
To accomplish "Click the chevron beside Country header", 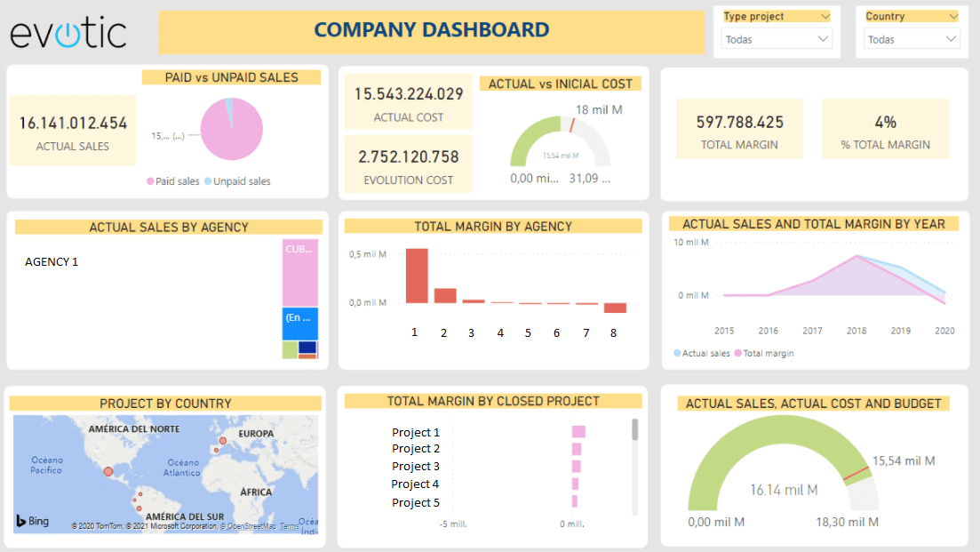I will (952, 16).
